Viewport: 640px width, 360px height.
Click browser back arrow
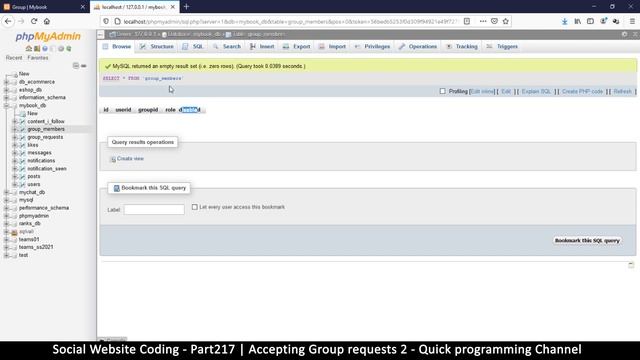point(8,21)
